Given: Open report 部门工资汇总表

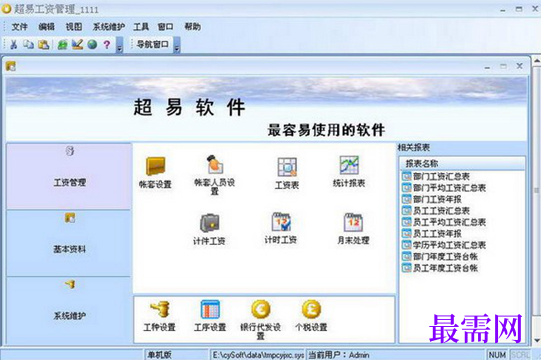Looking at the screenshot, I should click(x=436, y=176).
